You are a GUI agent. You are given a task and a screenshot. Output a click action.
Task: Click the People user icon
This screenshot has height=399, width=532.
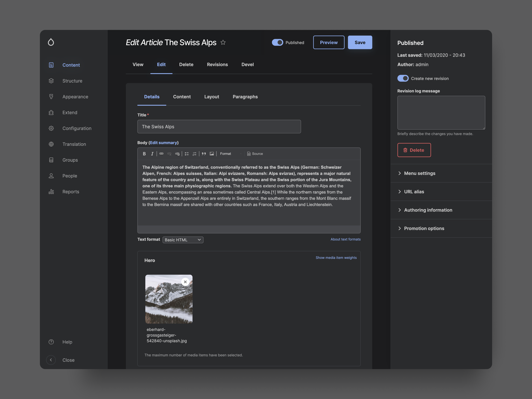pyautogui.click(x=51, y=176)
